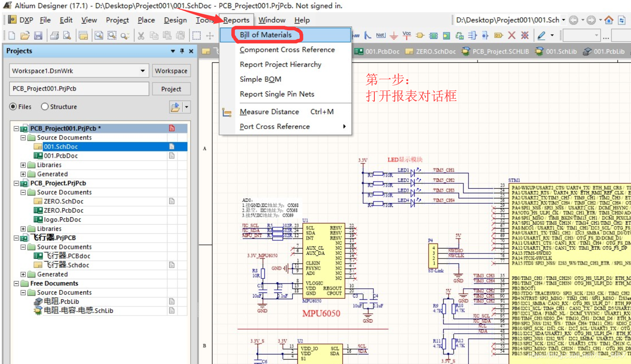The image size is (631, 364).
Task: Open the Projects panel dropdown arrow
Action: pyautogui.click(x=173, y=51)
